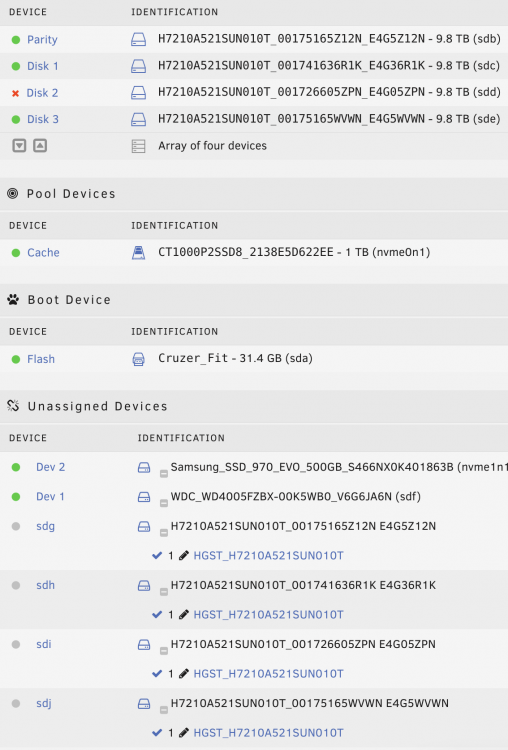Click the drive icon on the Disk 2 row
This screenshot has height=750, width=508.
pyautogui.click(x=138, y=92)
